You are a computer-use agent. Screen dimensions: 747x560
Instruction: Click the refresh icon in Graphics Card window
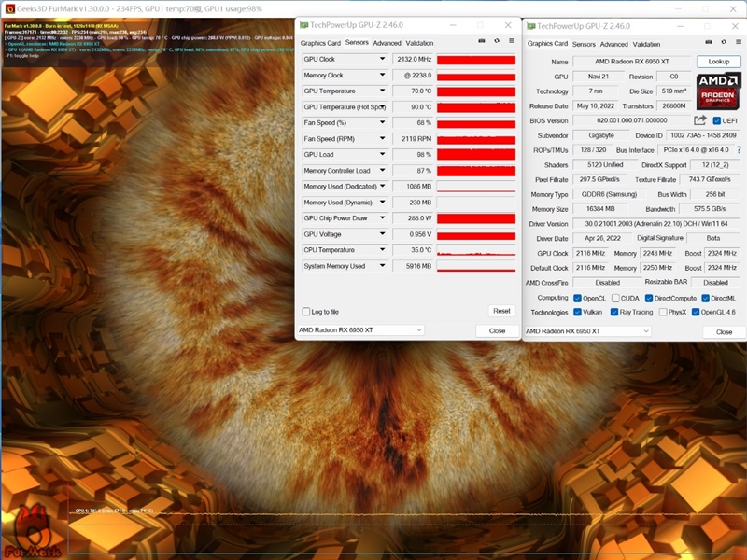tap(724, 42)
